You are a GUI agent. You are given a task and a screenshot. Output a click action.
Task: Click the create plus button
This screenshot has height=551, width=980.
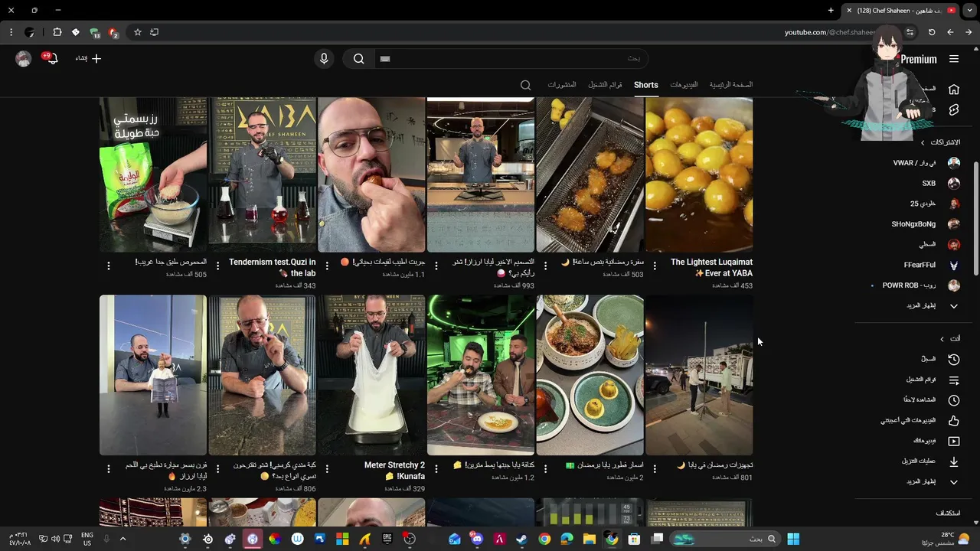click(96, 59)
